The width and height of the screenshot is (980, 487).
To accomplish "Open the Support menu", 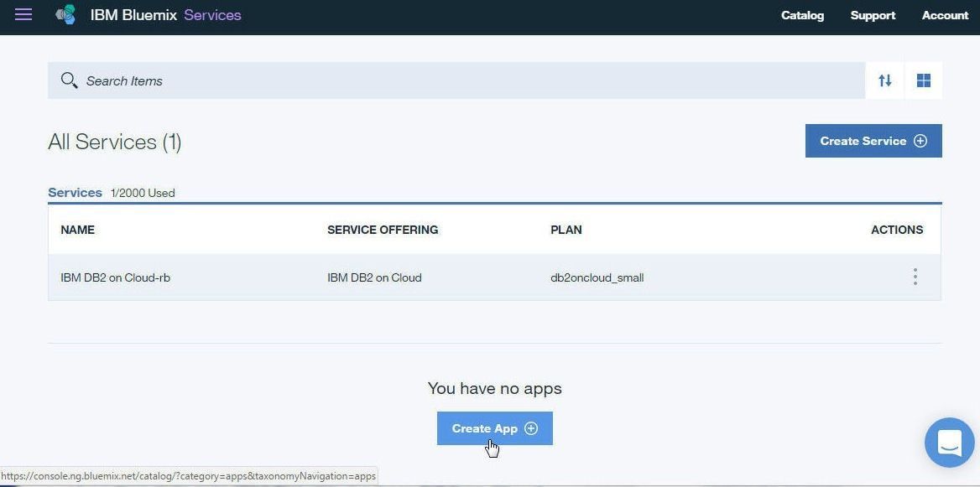I will [873, 16].
